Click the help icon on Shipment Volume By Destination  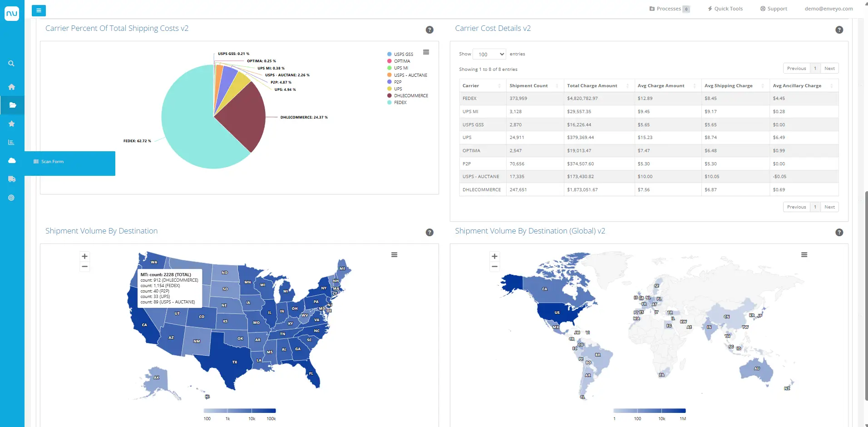click(429, 232)
